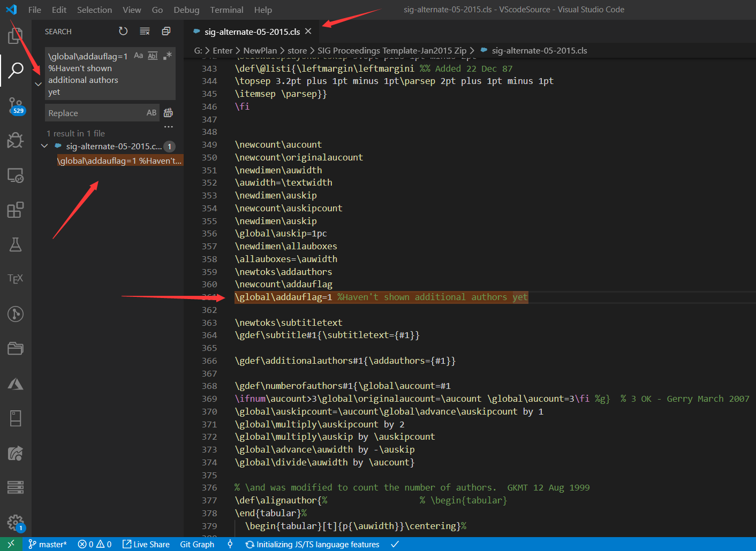Open the Live Share view icon in activity bar
Screen dimensions: 756x551
[x=16, y=453]
